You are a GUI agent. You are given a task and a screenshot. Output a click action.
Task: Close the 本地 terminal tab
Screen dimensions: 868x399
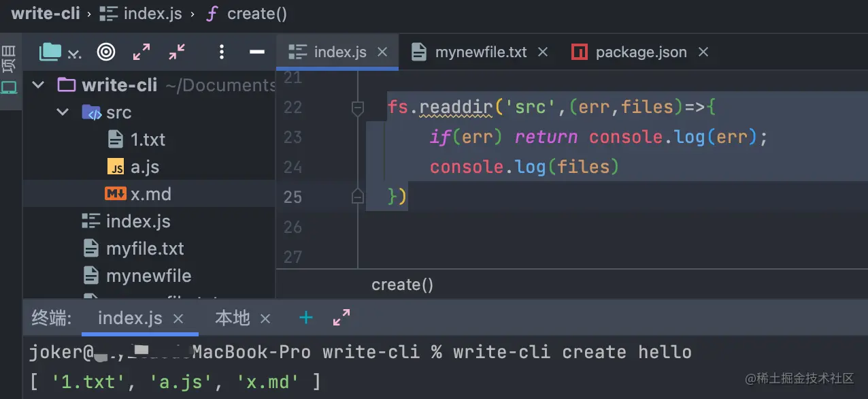tap(265, 318)
